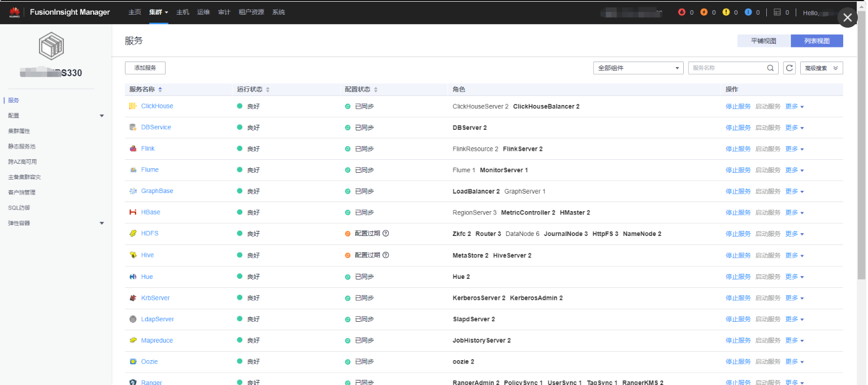This screenshot has width=868, height=385.
Task: Open the 集群 cluster dropdown menu
Action: coord(159,12)
